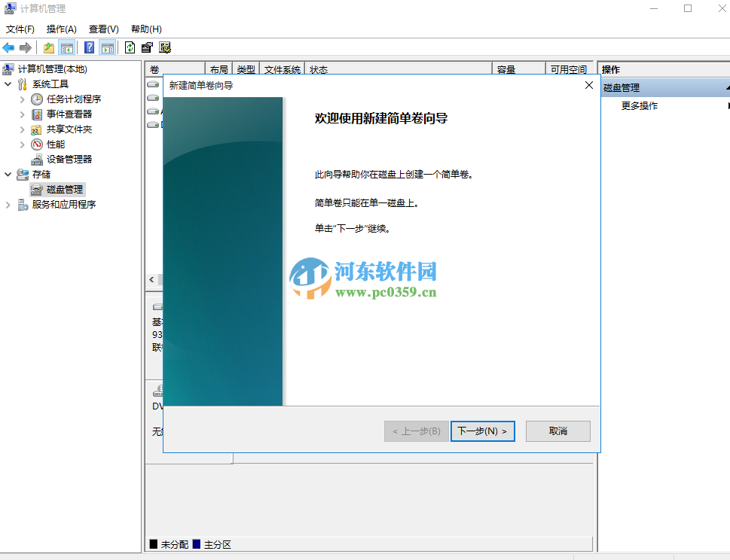Open properties via the toolbar icon

[x=146, y=47]
